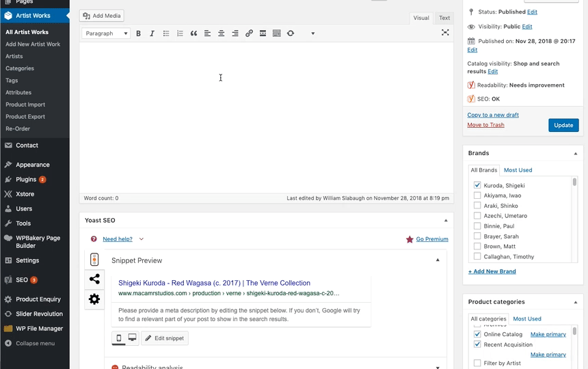The width and height of the screenshot is (588, 369).
Task: Align text right
Action: coord(235,33)
